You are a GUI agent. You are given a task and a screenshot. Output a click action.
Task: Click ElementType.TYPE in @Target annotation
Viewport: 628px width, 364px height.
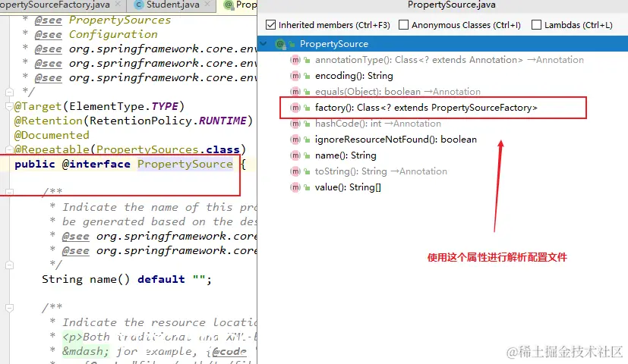[x=123, y=106]
